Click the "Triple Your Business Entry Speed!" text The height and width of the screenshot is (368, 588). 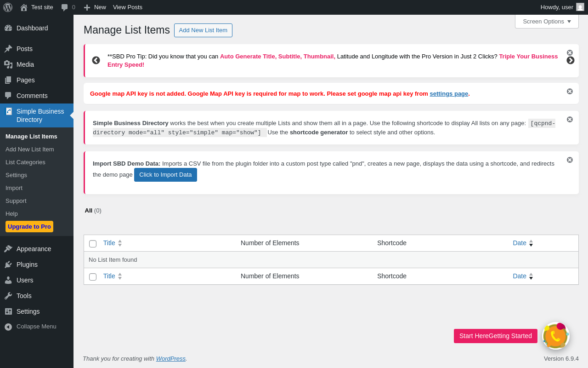pyautogui.click(x=333, y=60)
